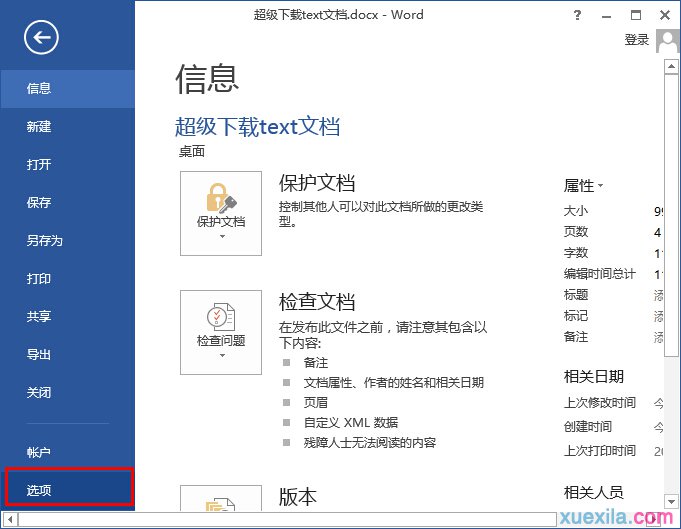
Task: Click the scroll up arrow
Action: click(x=671, y=67)
